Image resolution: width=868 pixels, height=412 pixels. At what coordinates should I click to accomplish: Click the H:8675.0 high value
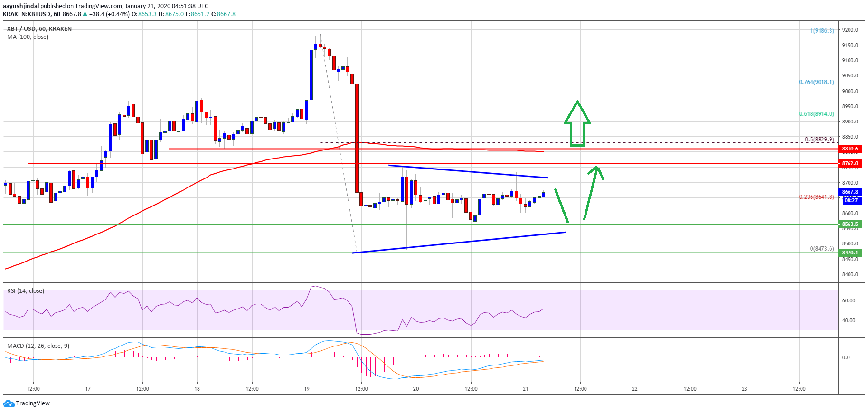(171, 14)
